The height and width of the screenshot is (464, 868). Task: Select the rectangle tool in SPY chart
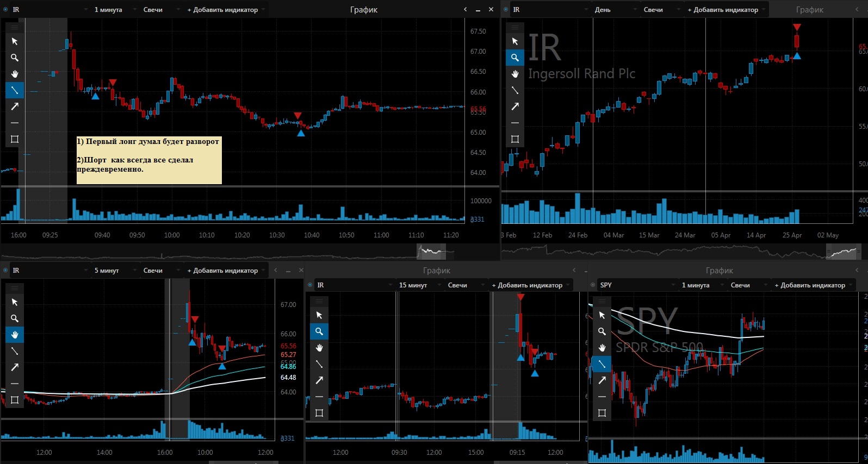pyautogui.click(x=602, y=413)
